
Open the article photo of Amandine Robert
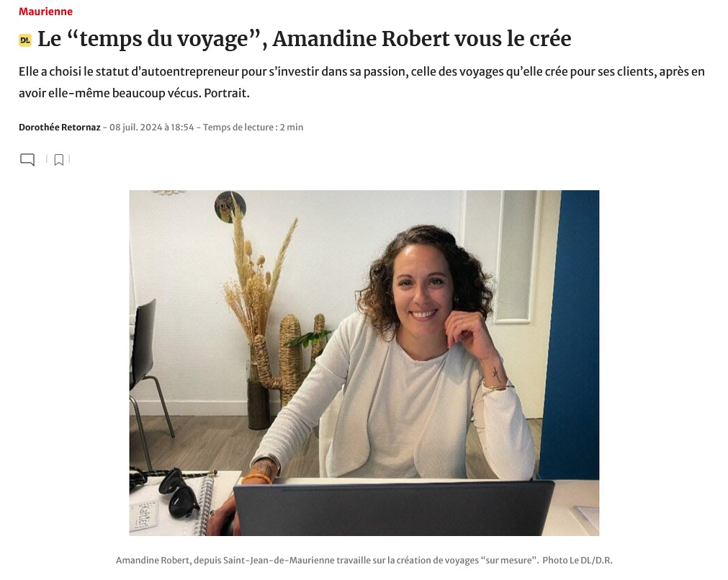(364, 362)
